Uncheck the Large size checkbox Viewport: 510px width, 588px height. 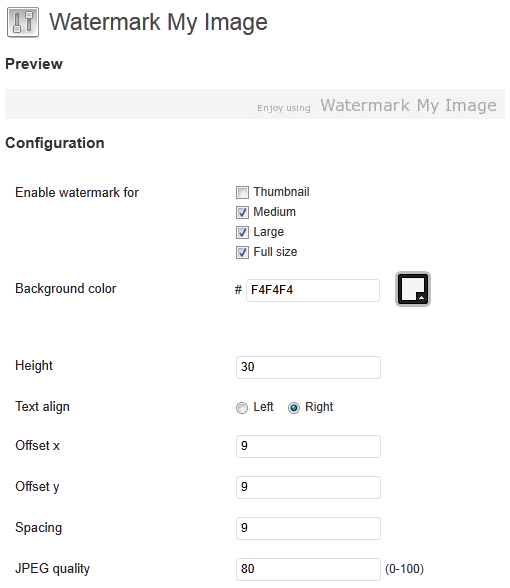click(242, 232)
